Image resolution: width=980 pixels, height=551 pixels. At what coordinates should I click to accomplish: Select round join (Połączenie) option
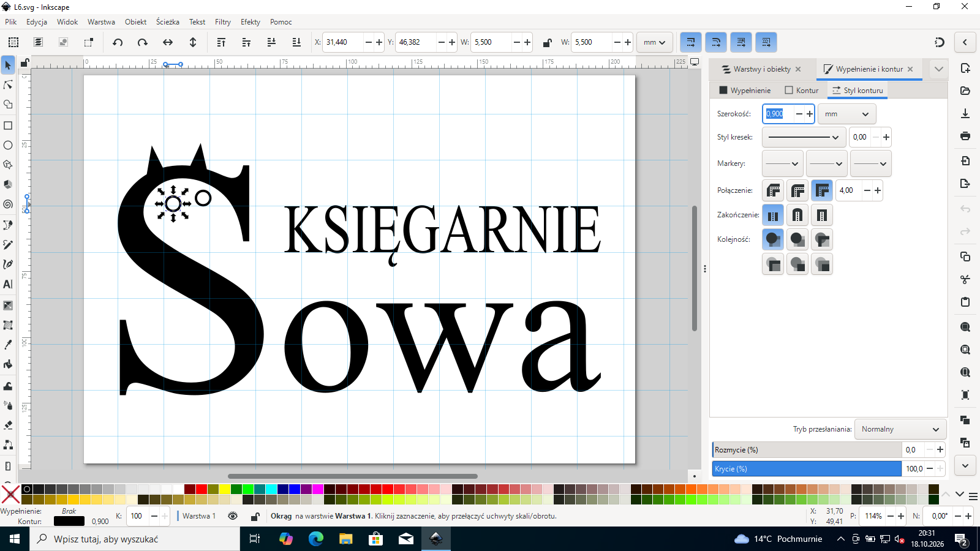point(797,190)
